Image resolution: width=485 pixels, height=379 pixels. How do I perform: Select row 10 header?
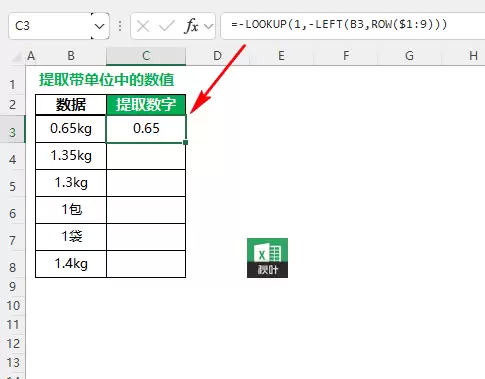point(12,306)
